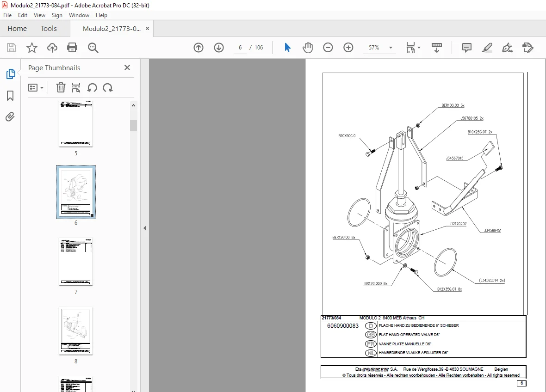Click the read mode keyboard icon
Image resolution: width=546 pixels, height=392 pixels.
pyautogui.click(x=437, y=48)
